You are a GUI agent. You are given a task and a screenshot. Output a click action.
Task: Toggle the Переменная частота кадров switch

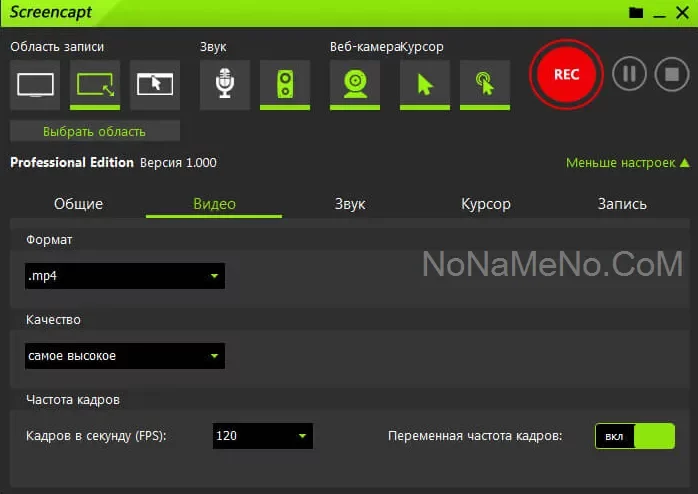[x=635, y=436]
